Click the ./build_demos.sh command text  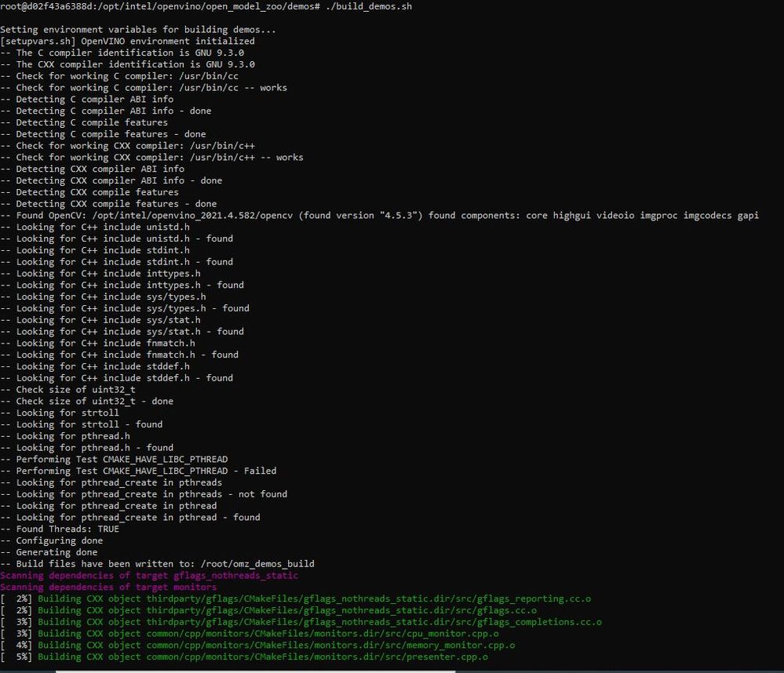369,6
